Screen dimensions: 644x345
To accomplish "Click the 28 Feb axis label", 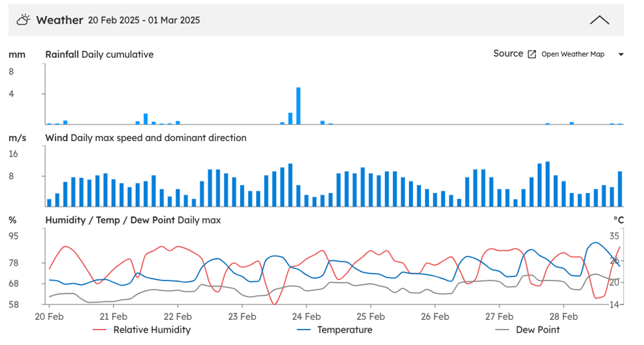I will (x=563, y=317).
